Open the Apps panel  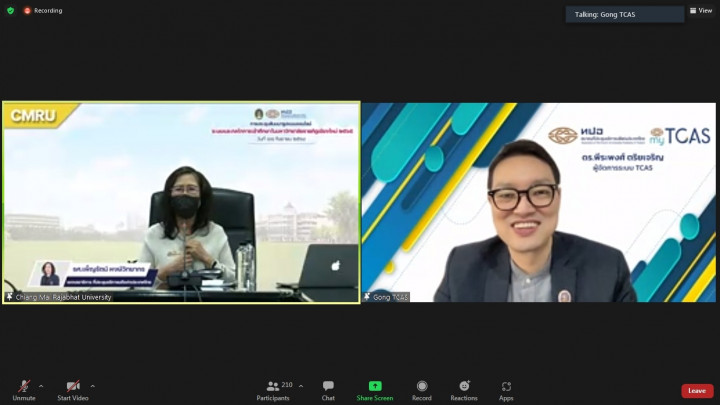(x=506, y=391)
